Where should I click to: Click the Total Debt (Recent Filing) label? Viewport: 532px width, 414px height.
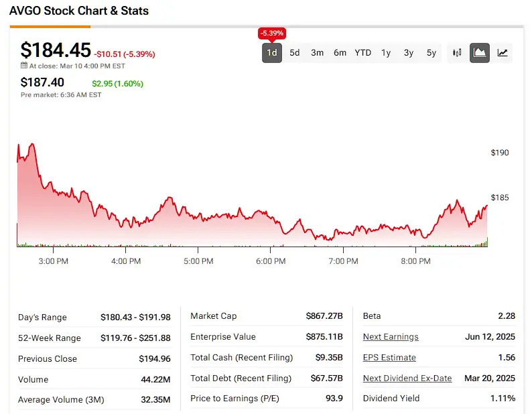[241, 378]
